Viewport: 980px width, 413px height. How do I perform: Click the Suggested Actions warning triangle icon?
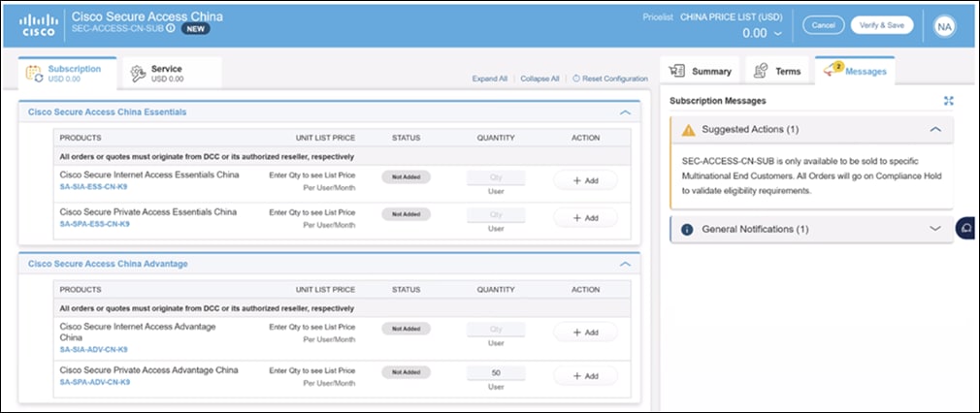tap(688, 130)
